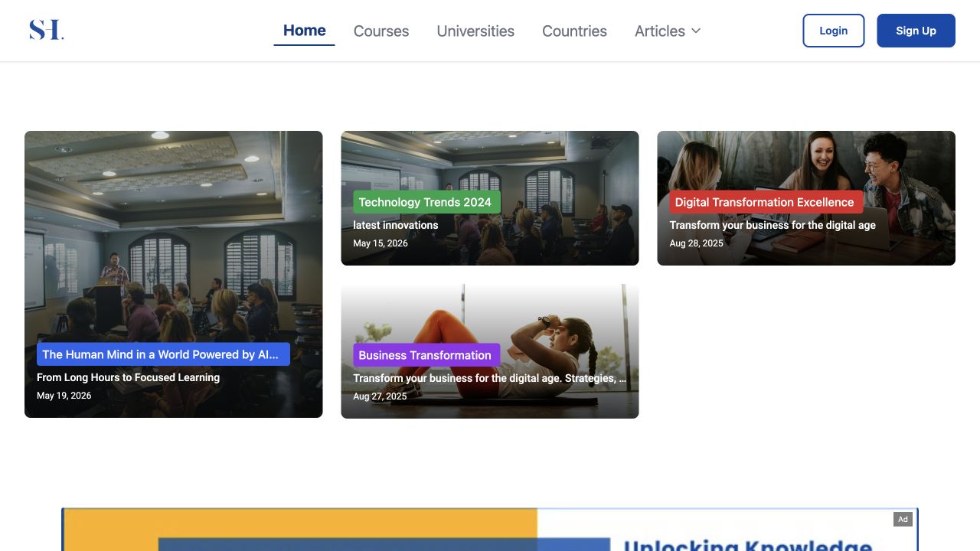Click the May 19, 2026 date
The image size is (980, 551).
(x=64, y=396)
